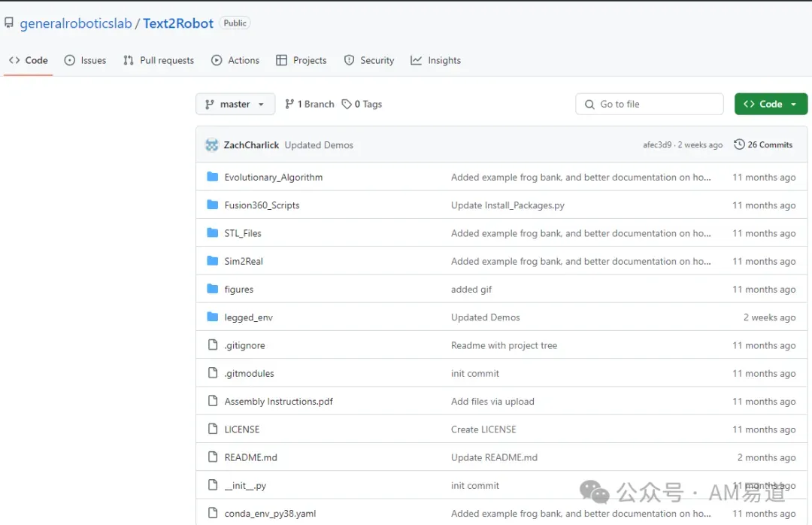The width and height of the screenshot is (812, 525).
Task: Click the .gitmodules file icon
Action: click(x=212, y=372)
